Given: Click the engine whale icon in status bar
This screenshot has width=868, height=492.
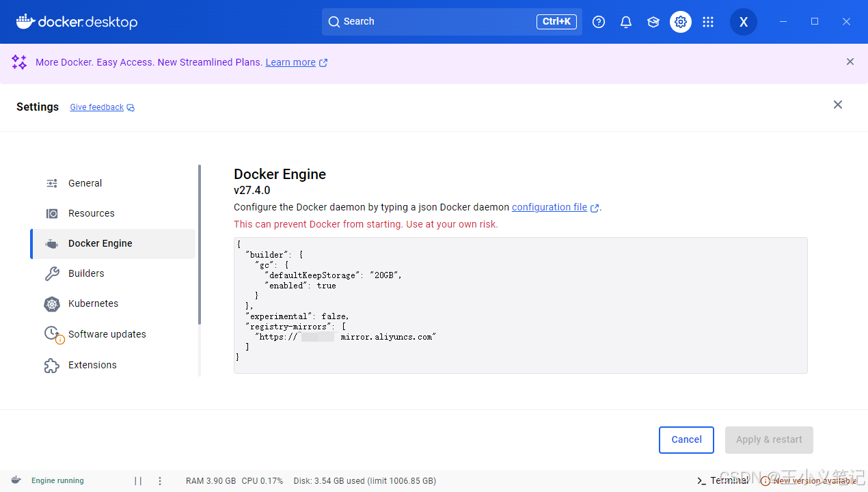Looking at the screenshot, I should (x=16, y=480).
